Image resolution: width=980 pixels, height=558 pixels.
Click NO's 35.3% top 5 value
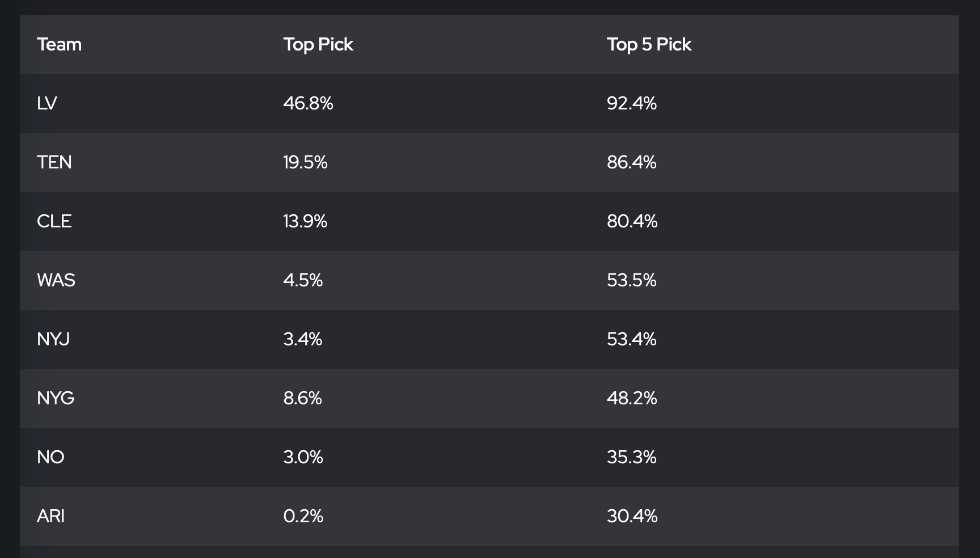click(x=632, y=458)
